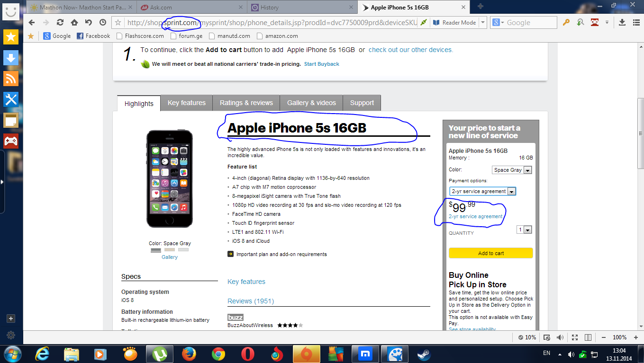The width and height of the screenshot is (644, 363).
Task: Open the Gallery & videos tab
Action: pos(311,103)
